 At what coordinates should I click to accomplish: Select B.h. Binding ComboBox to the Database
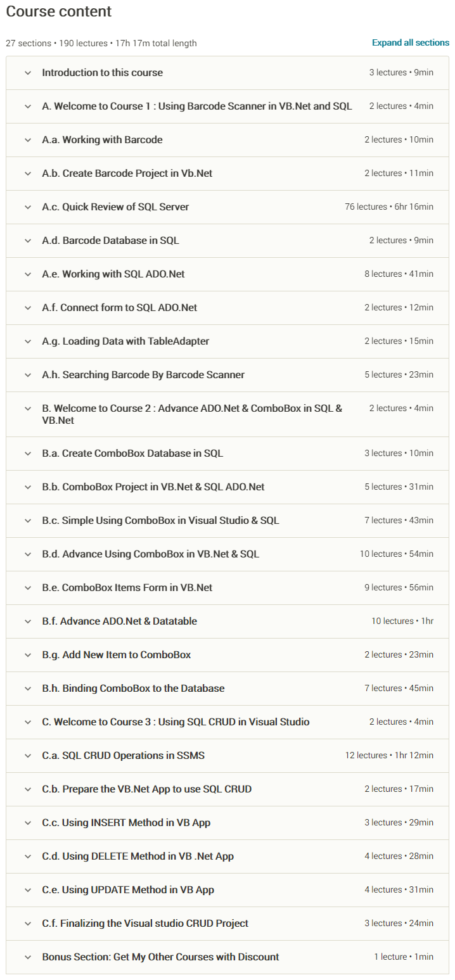(134, 688)
